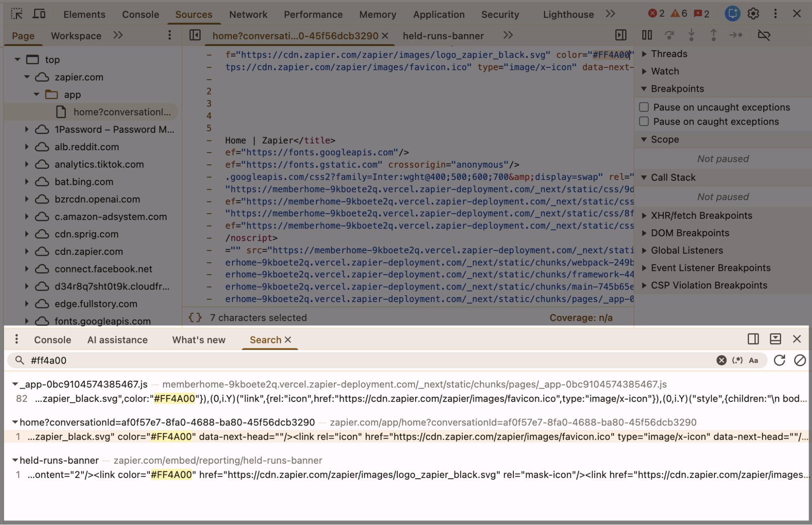The image size is (812, 525).
Task: Show more navigator tabs chevron
Action: coord(118,35)
